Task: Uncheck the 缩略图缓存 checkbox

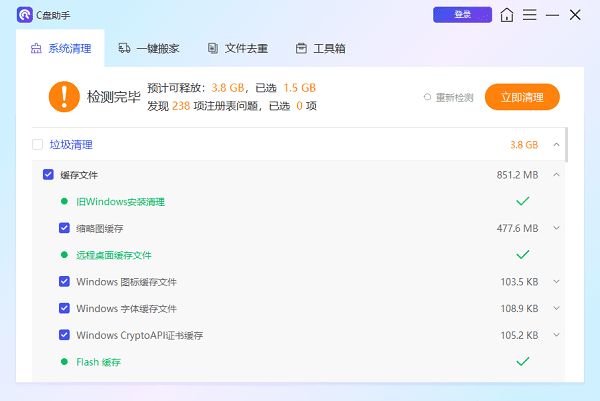Action: point(64,228)
